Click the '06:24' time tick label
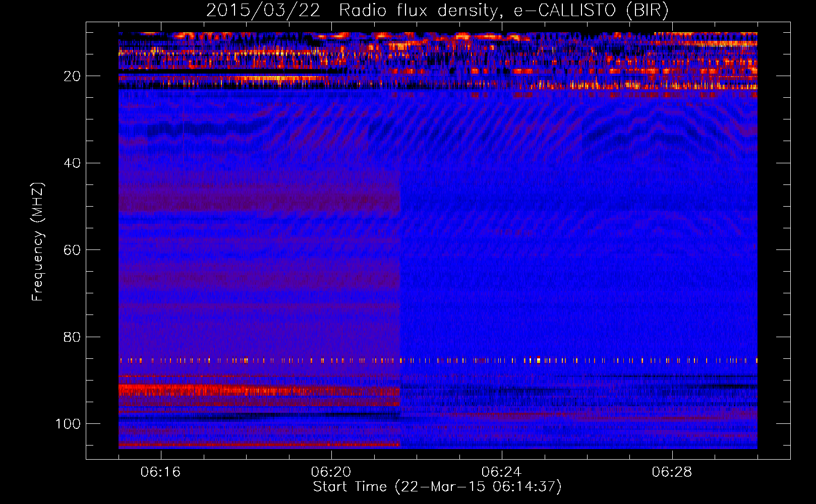The image size is (816, 504). (x=501, y=472)
